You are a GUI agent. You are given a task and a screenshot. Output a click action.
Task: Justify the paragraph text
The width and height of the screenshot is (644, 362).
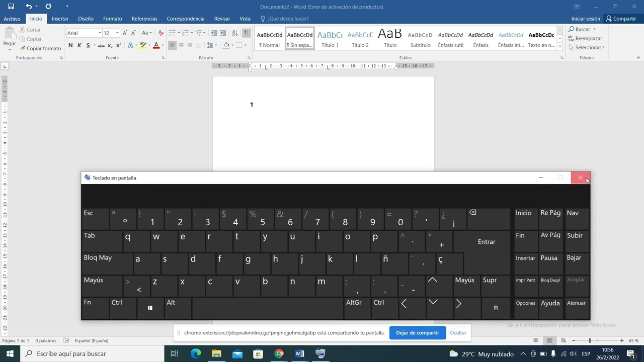point(198,45)
